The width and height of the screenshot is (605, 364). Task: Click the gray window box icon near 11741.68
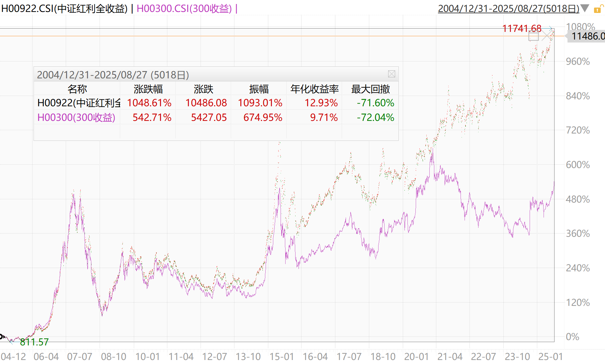click(533, 36)
